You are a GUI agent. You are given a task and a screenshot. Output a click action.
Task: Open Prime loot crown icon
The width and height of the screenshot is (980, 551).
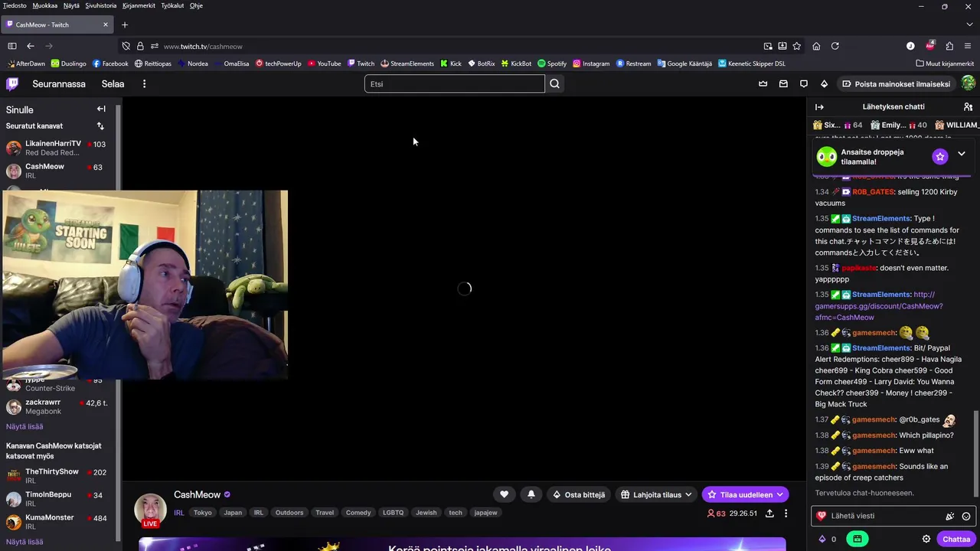(x=763, y=84)
